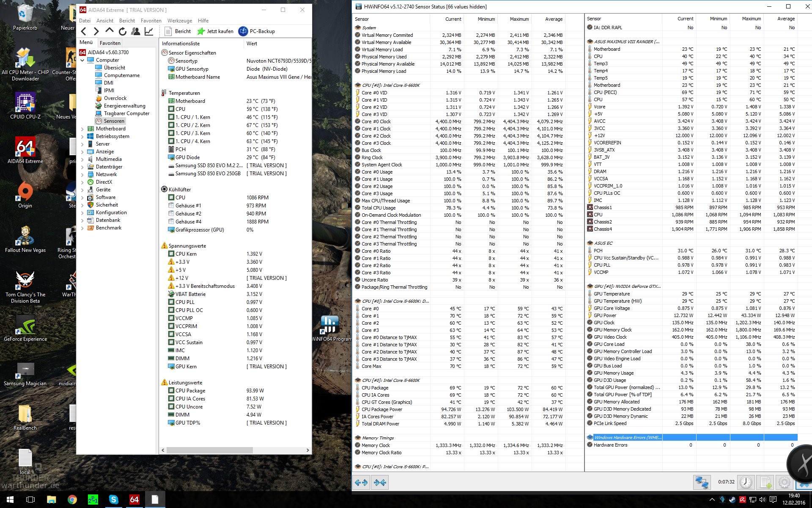Click the Jetzt kaufen button
Screen dimensions: 812x508
[x=215, y=31]
